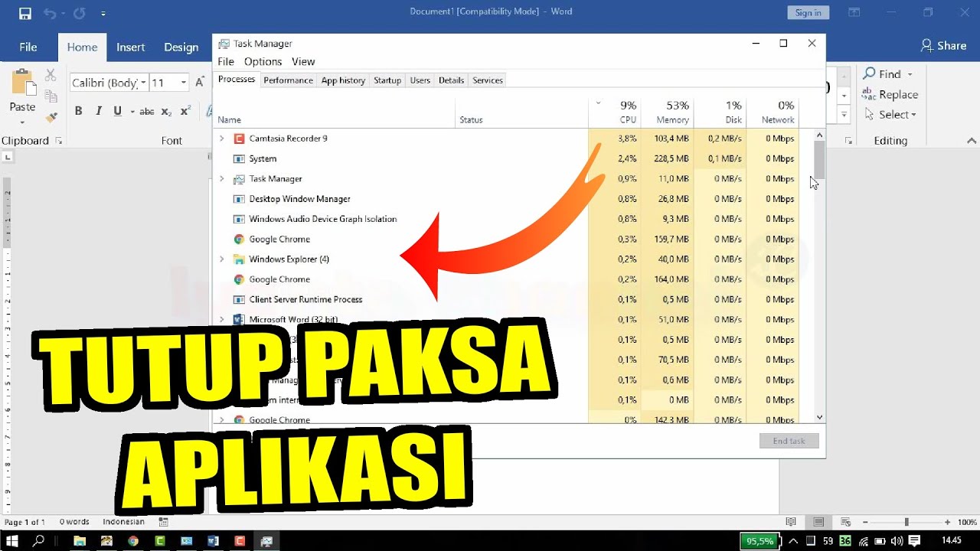980x551 pixels.
Task: Open the font size 11 dropdown
Action: point(184,83)
